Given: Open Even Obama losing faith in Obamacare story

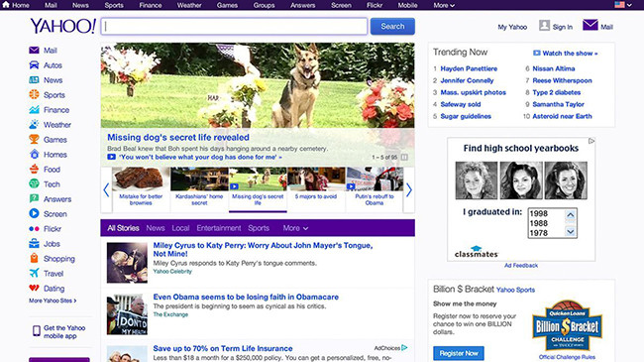Looking at the screenshot, I should [x=246, y=297].
